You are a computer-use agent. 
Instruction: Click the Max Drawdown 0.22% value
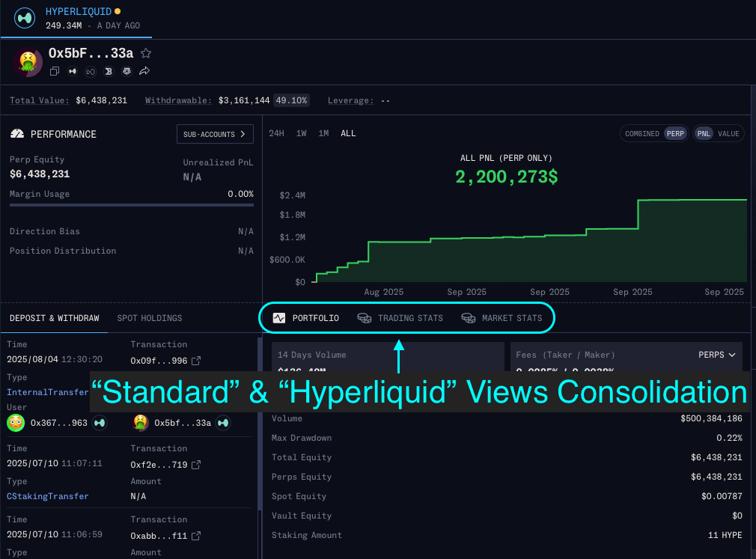[x=729, y=438]
